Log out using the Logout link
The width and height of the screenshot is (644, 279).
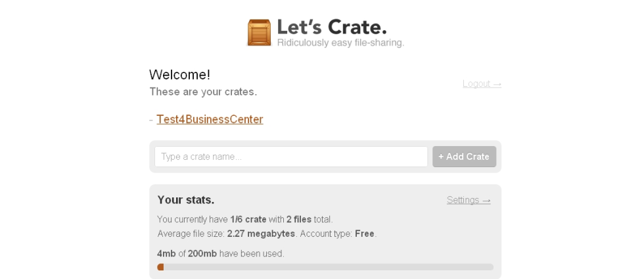tap(482, 84)
